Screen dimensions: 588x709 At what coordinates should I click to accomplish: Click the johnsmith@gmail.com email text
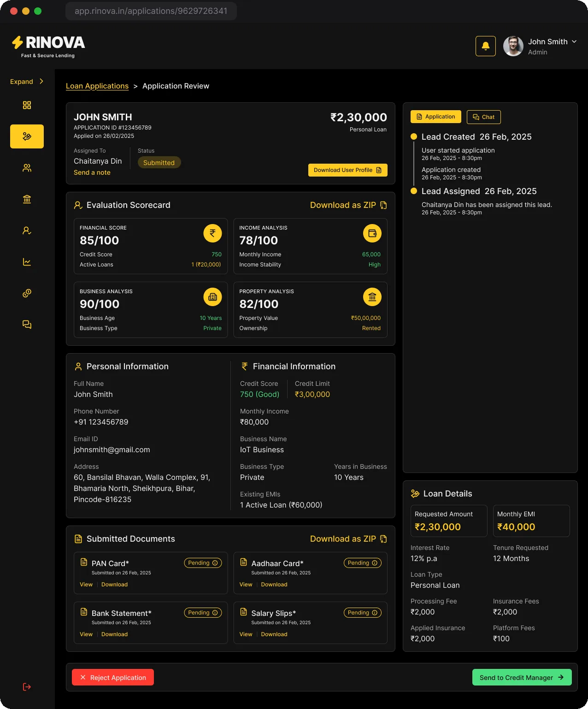tap(112, 449)
